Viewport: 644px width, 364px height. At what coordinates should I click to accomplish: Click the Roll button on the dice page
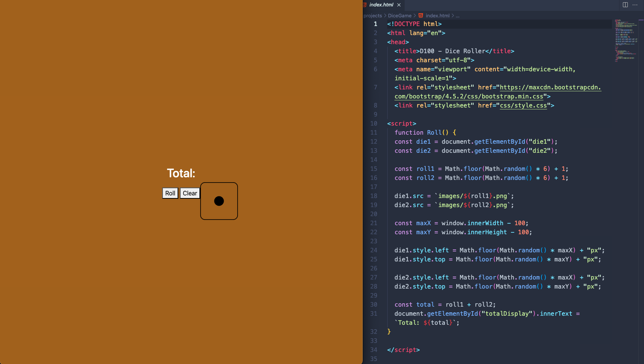point(170,193)
